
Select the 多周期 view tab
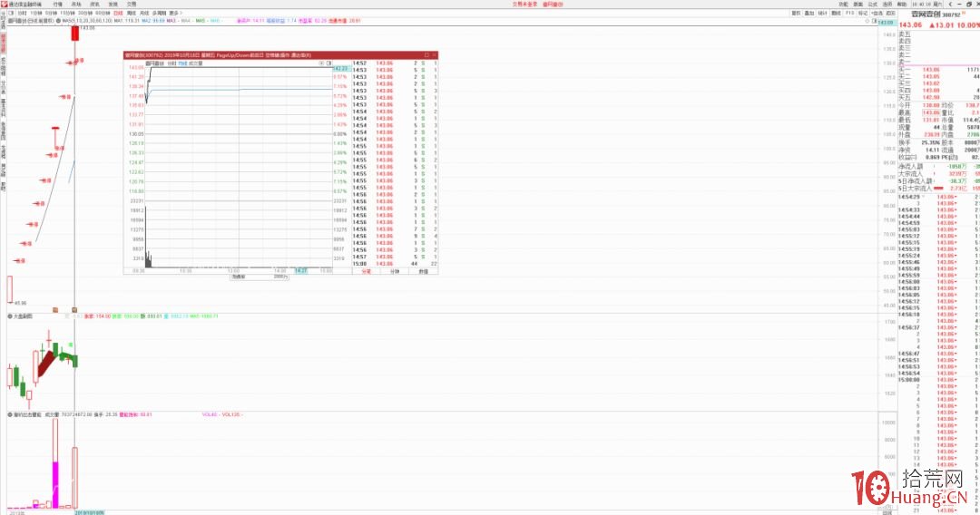click(159, 13)
